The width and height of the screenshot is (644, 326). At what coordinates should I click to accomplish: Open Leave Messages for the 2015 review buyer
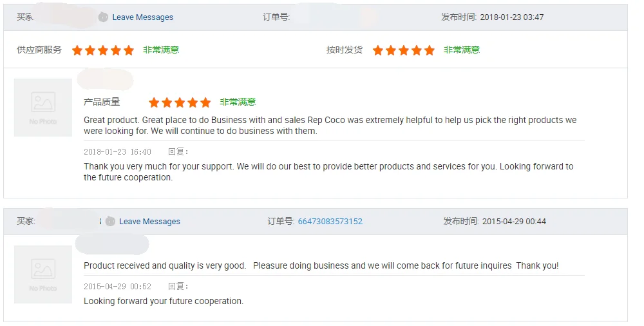click(x=149, y=222)
